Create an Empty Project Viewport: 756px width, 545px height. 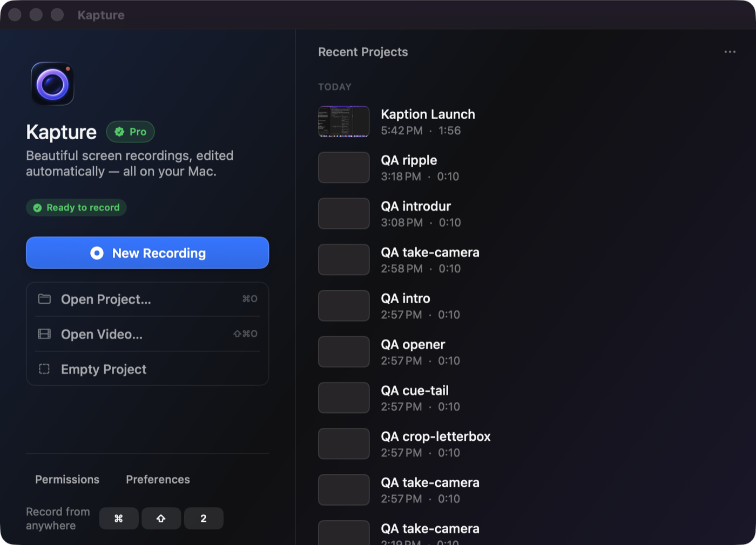point(147,369)
